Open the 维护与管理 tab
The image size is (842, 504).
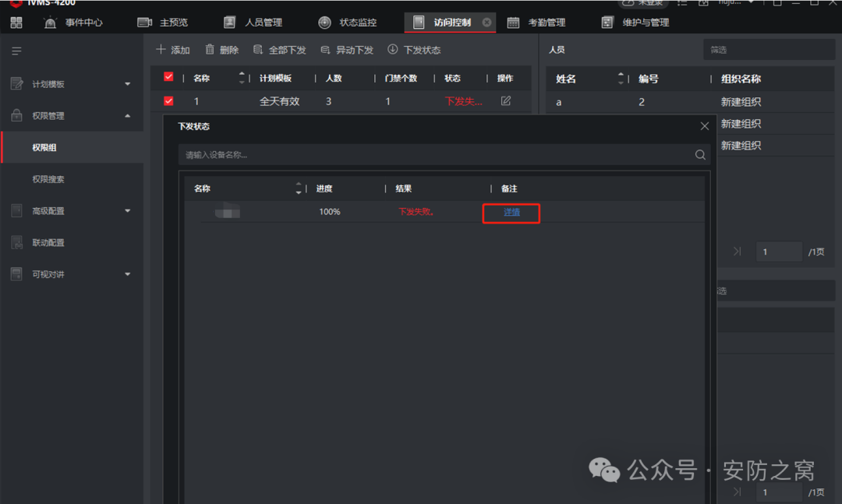click(635, 23)
